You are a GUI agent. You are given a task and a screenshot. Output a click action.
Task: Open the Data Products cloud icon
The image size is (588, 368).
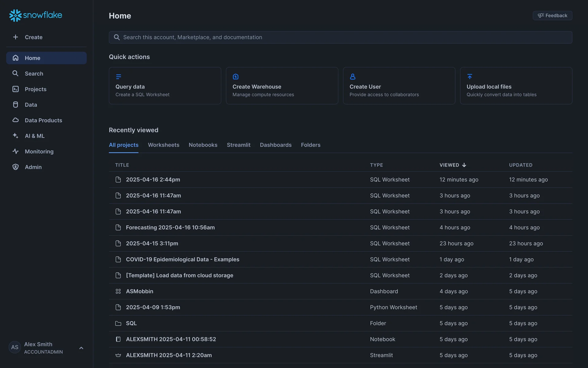click(15, 120)
